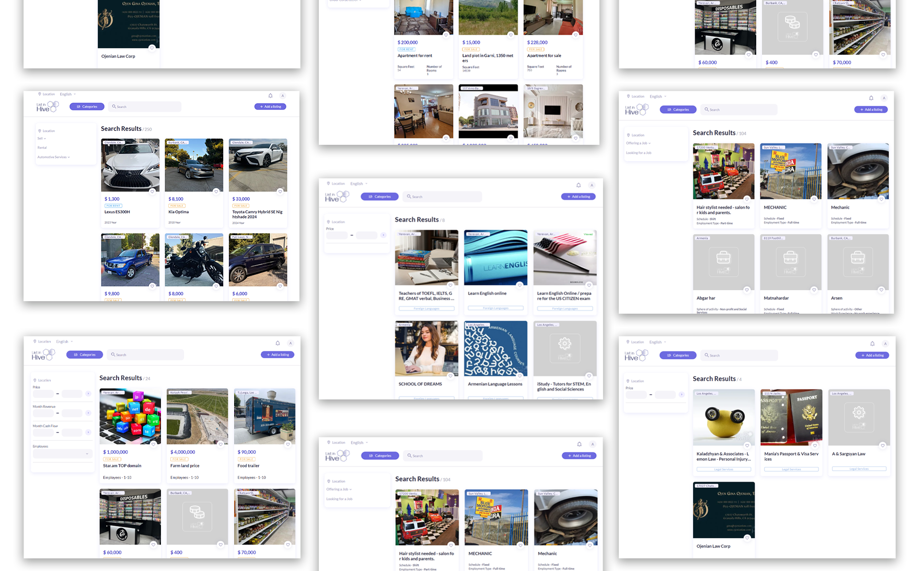Favorite the Learn English online listing

(x=519, y=285)
